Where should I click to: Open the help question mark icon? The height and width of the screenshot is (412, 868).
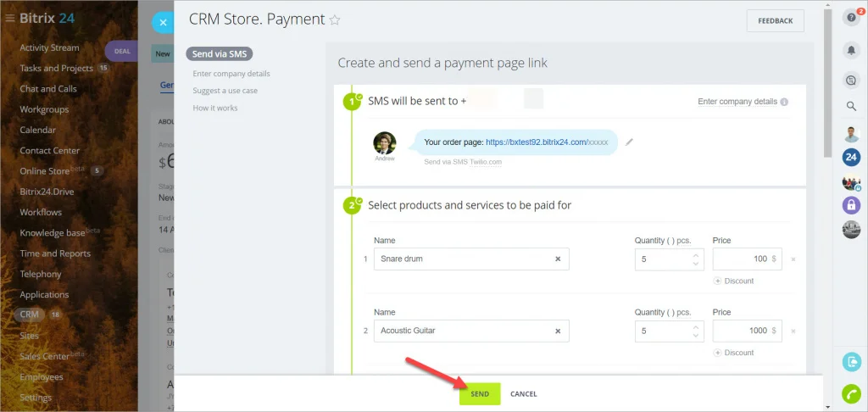click(x=851, y=17)
